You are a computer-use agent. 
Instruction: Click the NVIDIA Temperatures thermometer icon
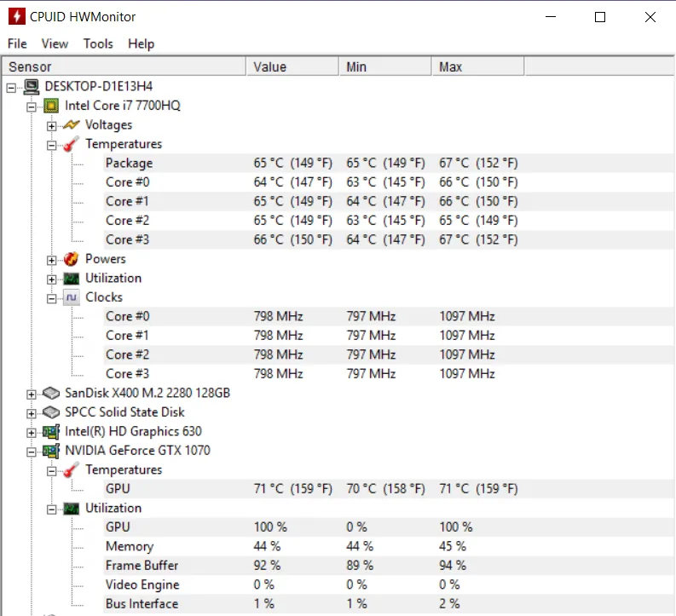[x=72, y=470]
